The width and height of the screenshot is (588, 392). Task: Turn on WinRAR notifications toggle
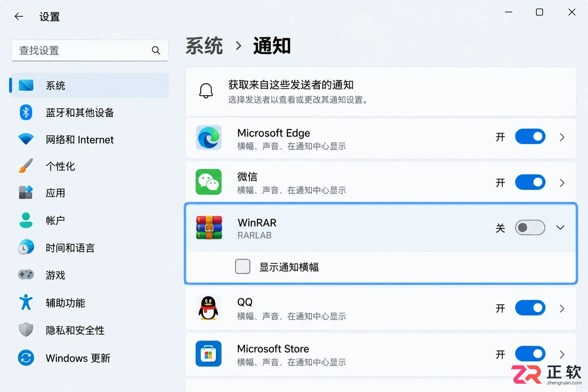pos(530,227)
